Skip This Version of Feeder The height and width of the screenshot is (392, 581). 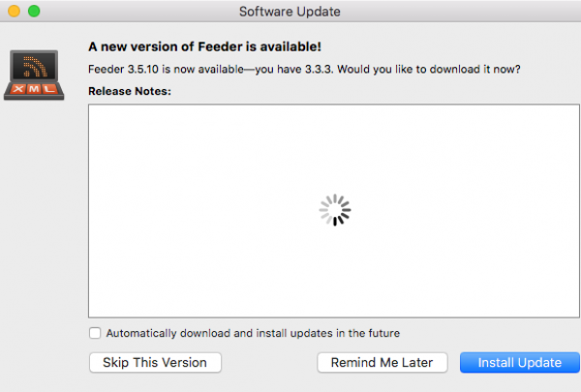[x=155, y=362]
